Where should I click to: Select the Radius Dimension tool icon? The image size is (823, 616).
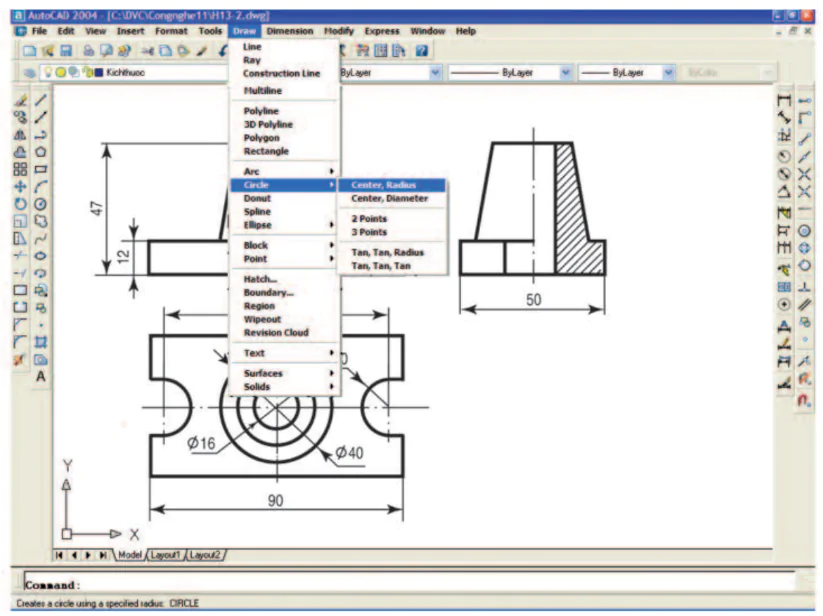tap(784, 156)
